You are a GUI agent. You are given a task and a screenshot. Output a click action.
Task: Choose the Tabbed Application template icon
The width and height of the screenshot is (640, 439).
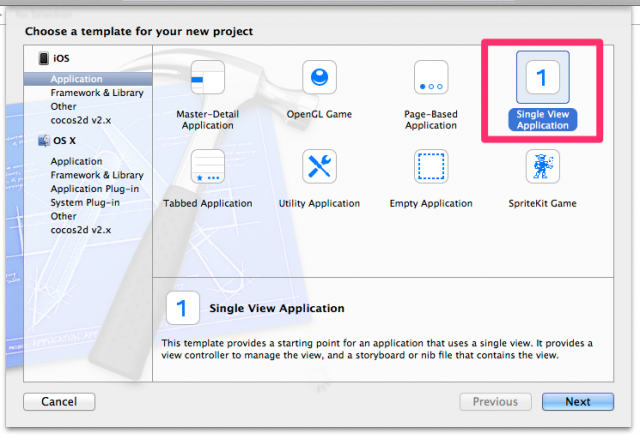(x=208, y=166)
